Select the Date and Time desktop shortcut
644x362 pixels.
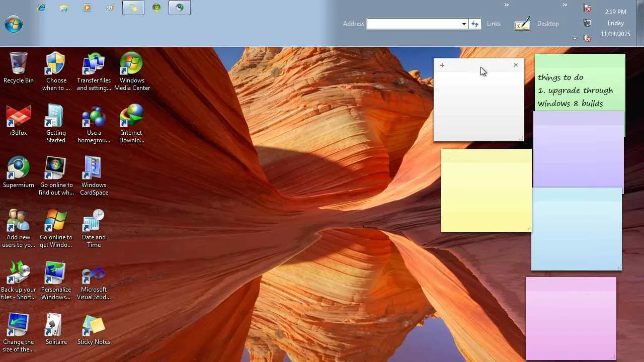pos(94,229)
